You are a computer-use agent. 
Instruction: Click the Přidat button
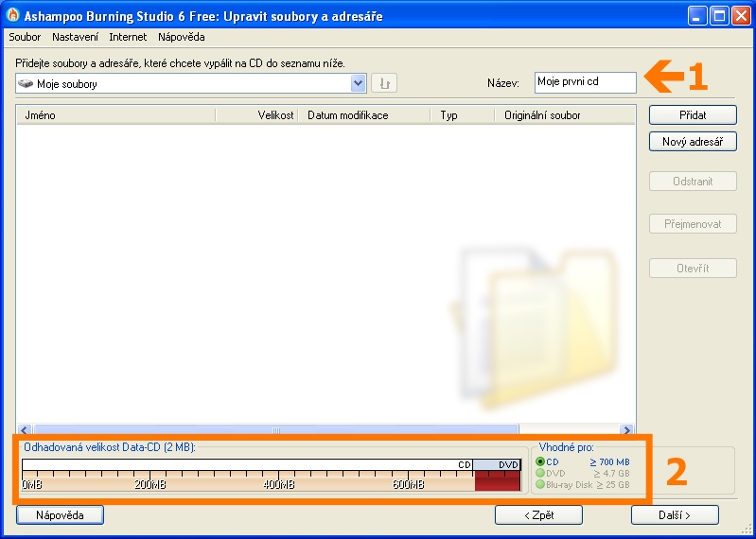(693, 114)
